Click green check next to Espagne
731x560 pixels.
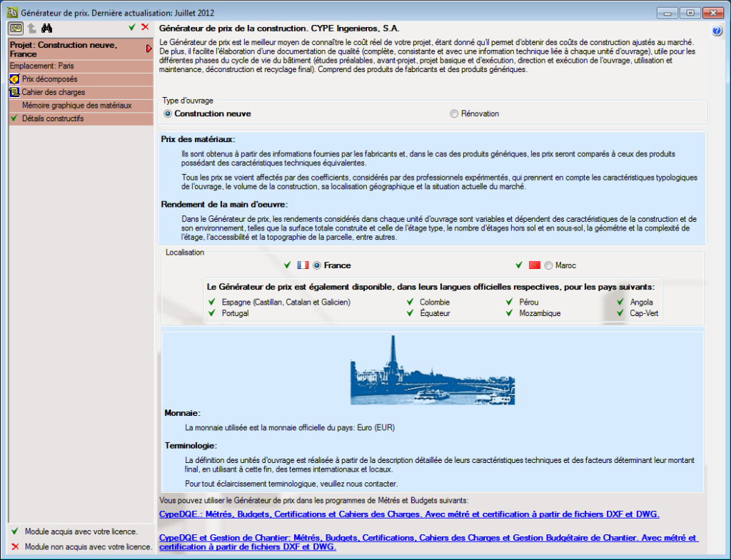tap(212, 302)
